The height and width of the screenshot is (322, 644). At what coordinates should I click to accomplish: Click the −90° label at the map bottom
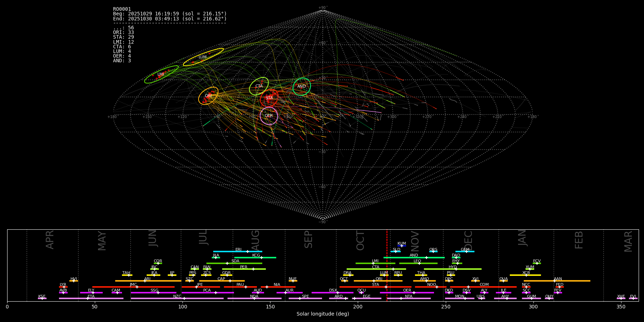click(323, 222)
